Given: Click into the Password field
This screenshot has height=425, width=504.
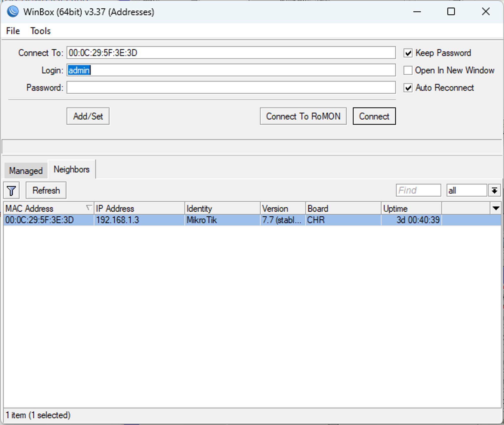Looking at the screenshot, I should coord(231,88).
